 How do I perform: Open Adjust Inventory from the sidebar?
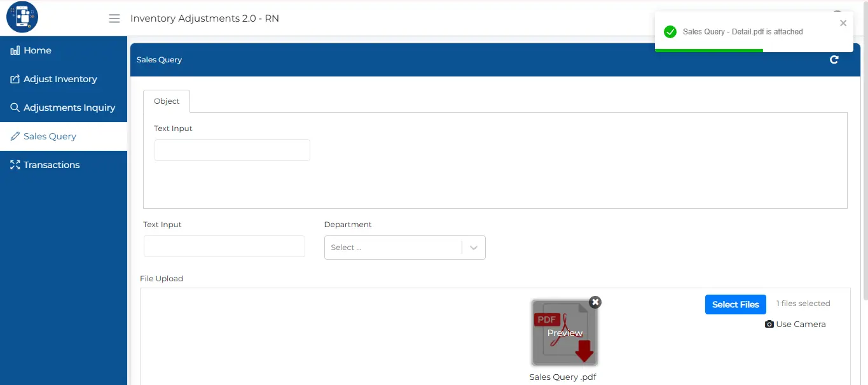pos(60,79)
